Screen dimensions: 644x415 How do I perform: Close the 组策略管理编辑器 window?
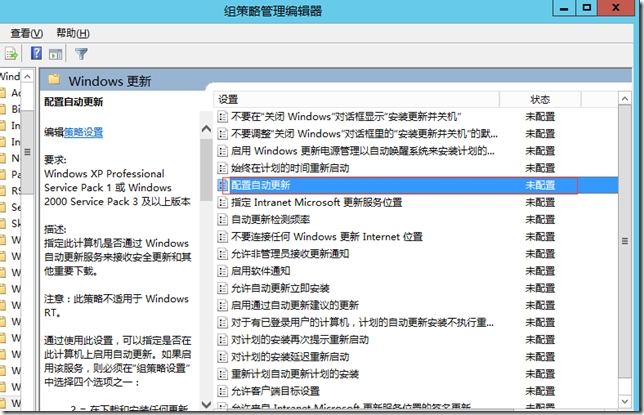(x=616, y=8)
